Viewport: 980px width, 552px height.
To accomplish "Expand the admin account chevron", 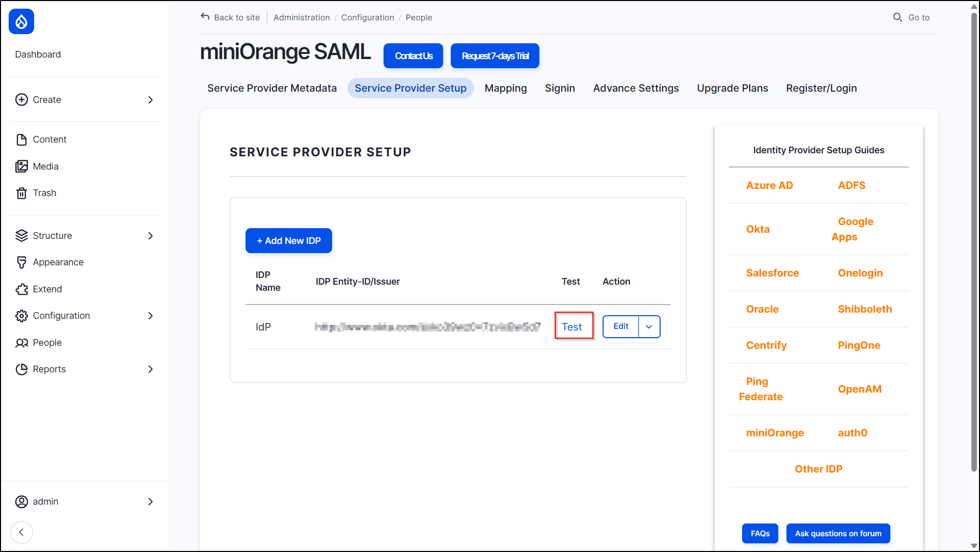I will (x=150, y=502).
